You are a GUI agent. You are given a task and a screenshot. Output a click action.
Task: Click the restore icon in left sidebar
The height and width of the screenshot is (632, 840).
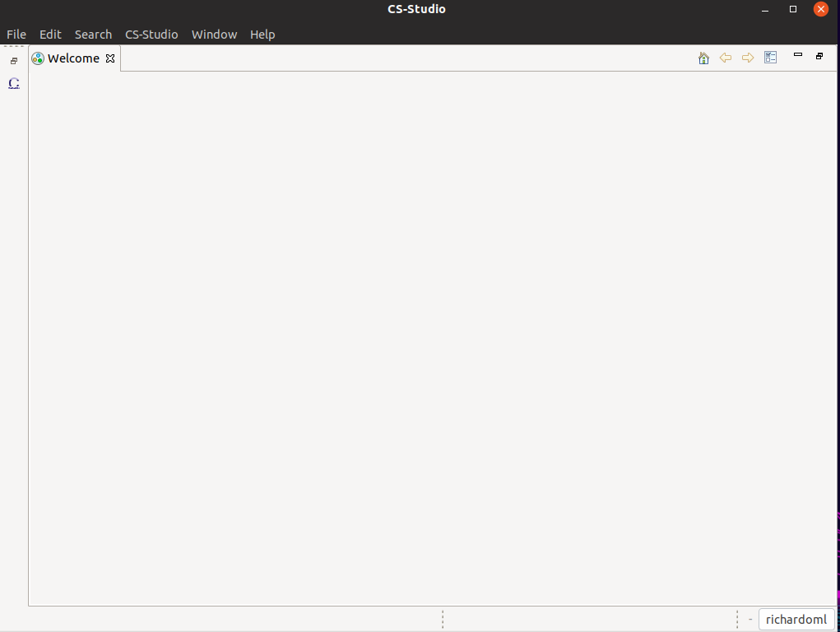(14, 61)
